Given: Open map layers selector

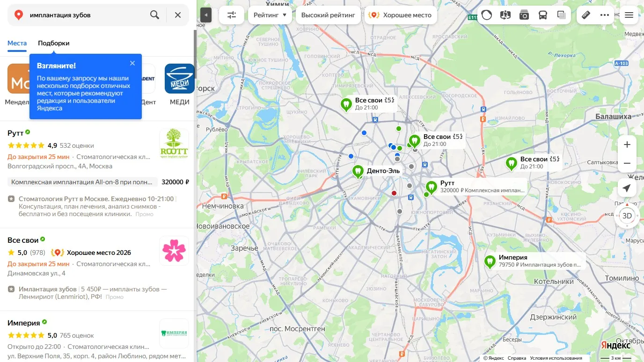Looking at the screenshot, I should point(561,15).
